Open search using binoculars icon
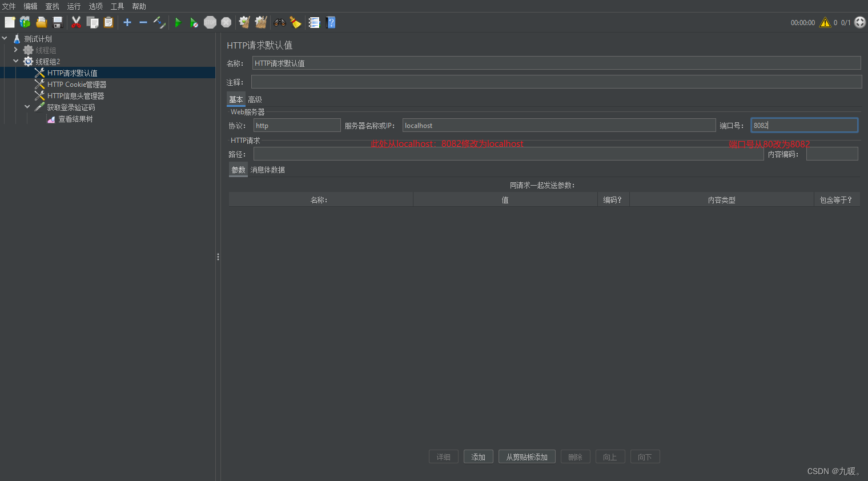 coord(279,22)
